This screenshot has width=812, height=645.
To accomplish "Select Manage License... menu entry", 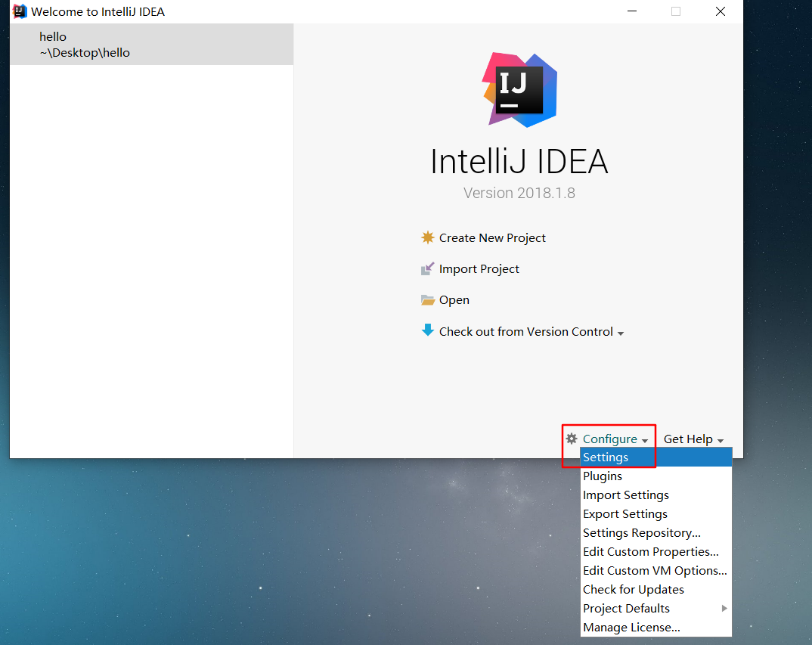I will click(656, 628).
